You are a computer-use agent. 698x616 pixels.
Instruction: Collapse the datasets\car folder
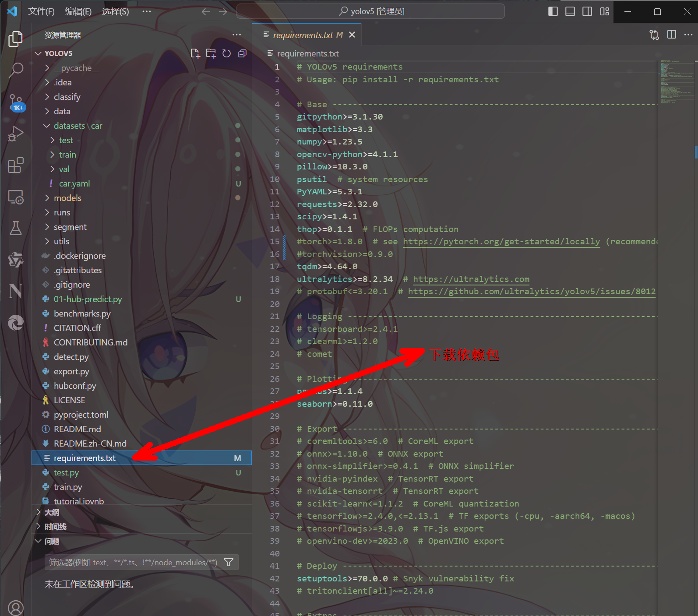pyautogui.click(x=47, y=126)
